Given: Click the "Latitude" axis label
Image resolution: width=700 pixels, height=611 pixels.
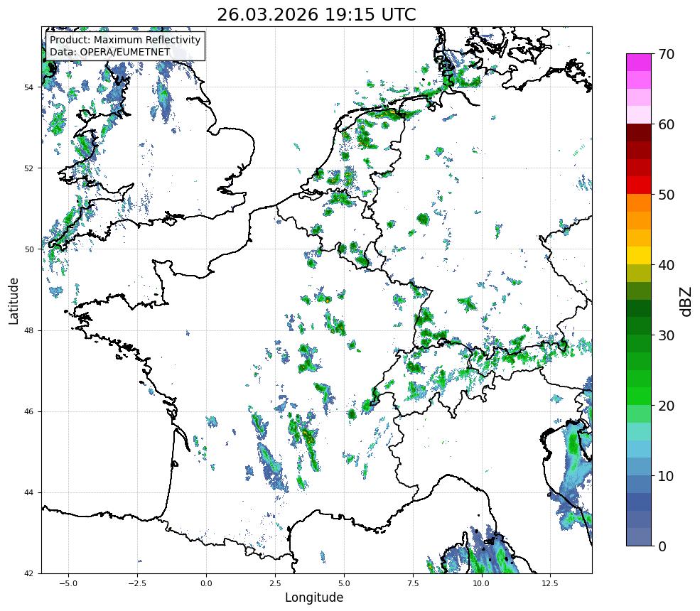Looking at the screenshot, I should coord(14,301).
